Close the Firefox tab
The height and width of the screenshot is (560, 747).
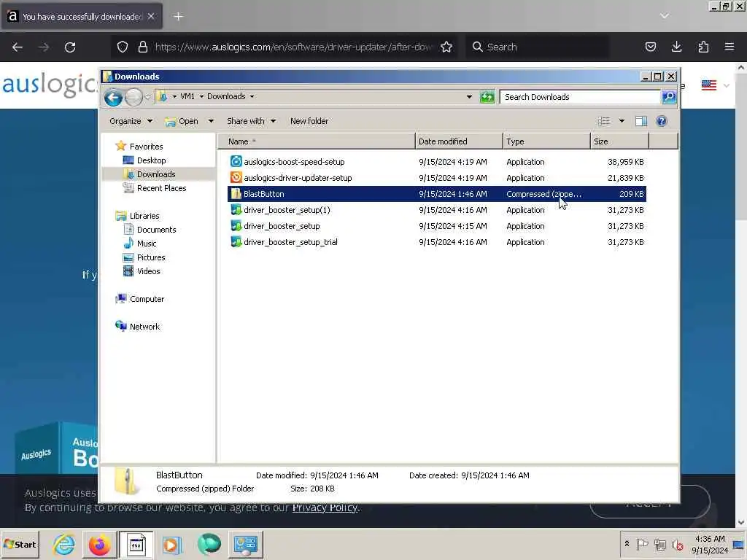(151, 16)
